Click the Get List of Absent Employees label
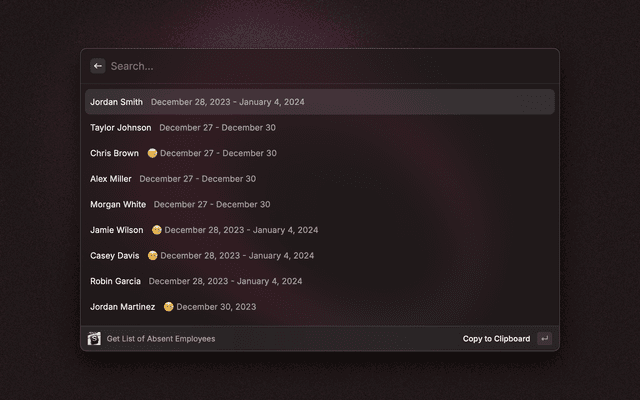The image size is (640, 400). (161, 339)
